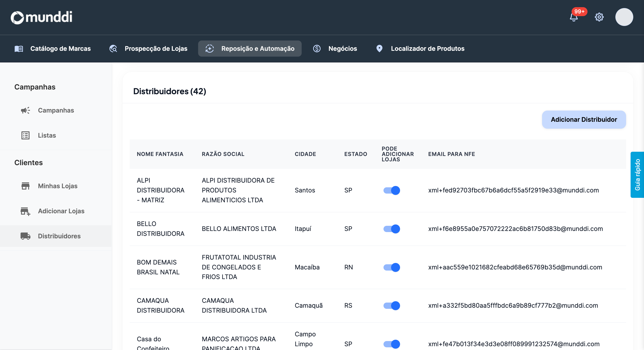This screenshot has width=644, height=350.
Task: Click the Listas list icon
Action: (x=25, y=135)
